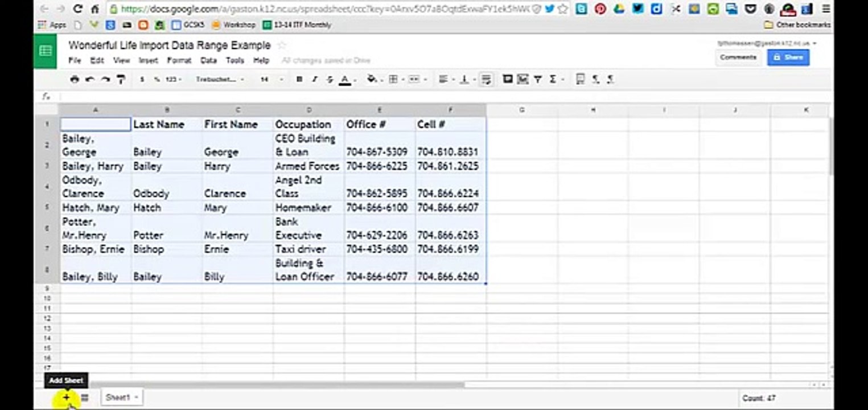
Task: Click the blue Share button
Action: (788, 58)
